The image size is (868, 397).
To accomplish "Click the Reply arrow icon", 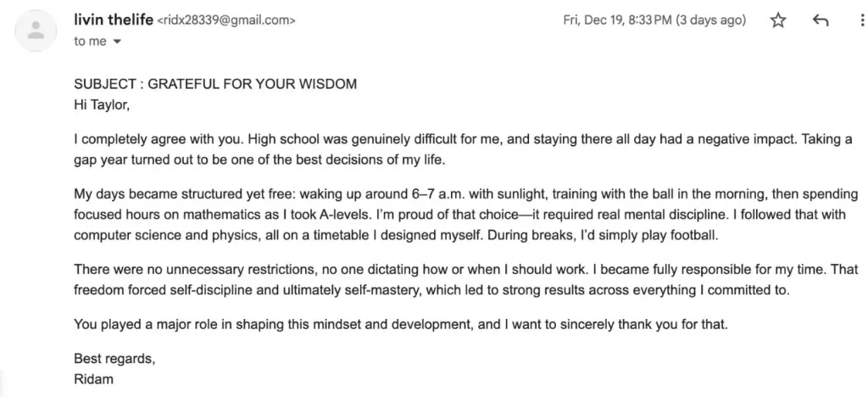I will pos(821,21).
